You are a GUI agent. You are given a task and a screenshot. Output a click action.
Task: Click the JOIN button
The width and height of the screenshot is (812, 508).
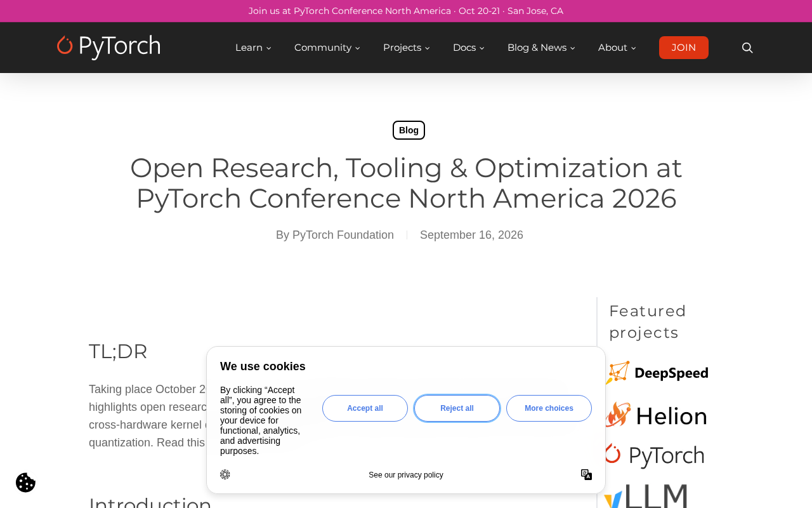click(684, 48)
